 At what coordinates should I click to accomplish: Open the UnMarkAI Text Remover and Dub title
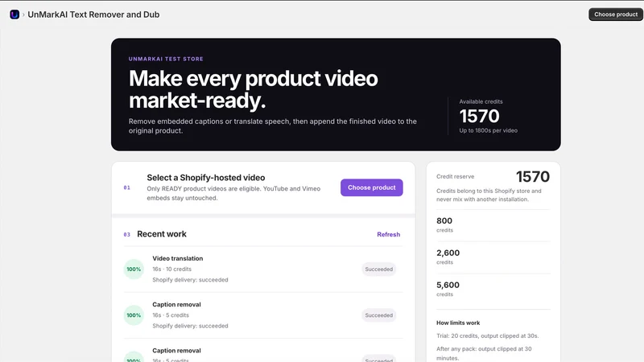coord(93,14)
